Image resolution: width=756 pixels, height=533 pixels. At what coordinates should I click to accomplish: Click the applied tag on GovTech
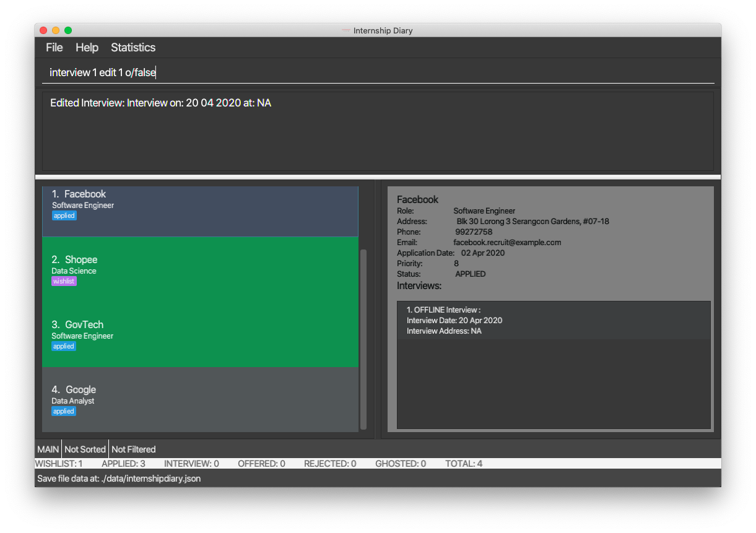[64, 347]
